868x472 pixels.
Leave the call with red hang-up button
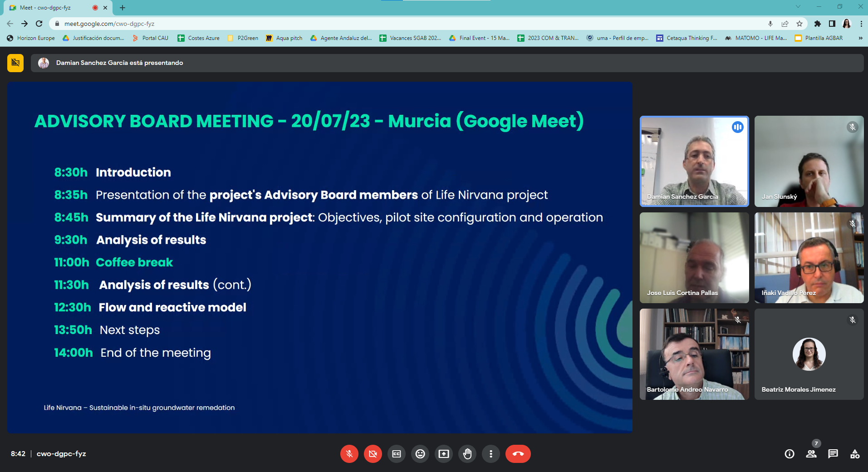click(x=518, y=454)
